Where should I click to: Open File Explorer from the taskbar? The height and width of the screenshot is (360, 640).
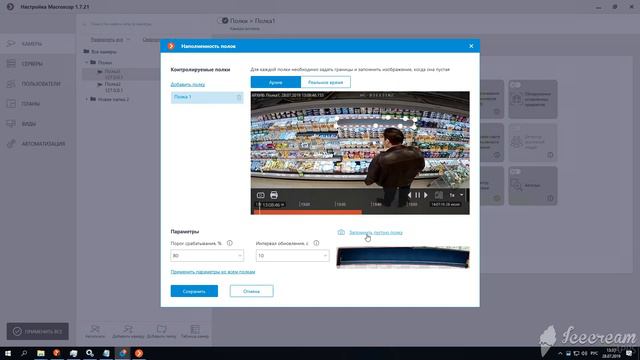pyautogui.click(x=40, y=353)
